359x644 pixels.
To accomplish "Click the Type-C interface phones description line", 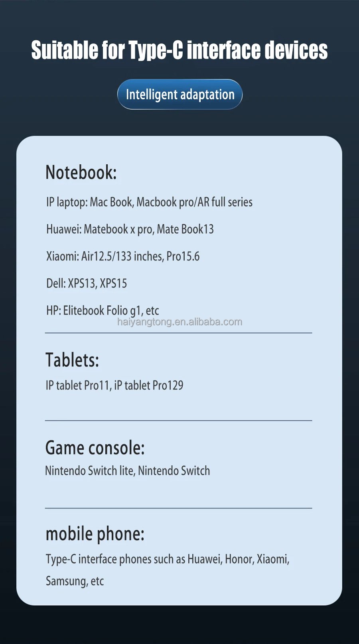I will pos(168,559).
